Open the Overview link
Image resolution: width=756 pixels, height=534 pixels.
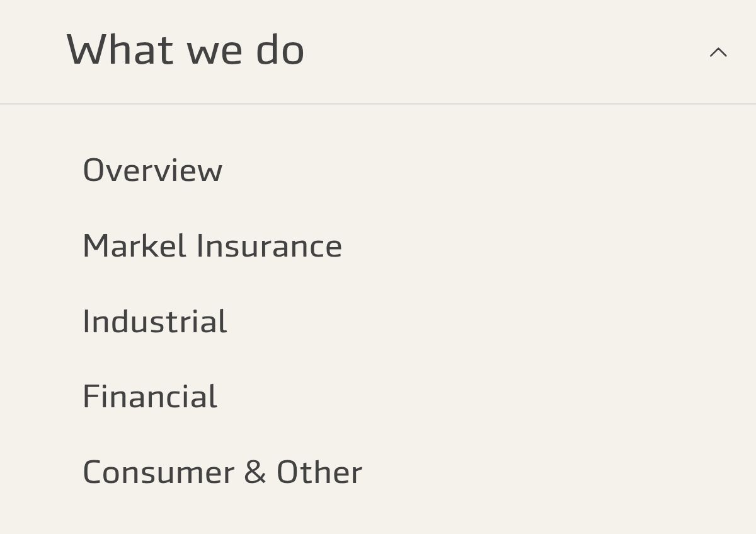[152, 170]
